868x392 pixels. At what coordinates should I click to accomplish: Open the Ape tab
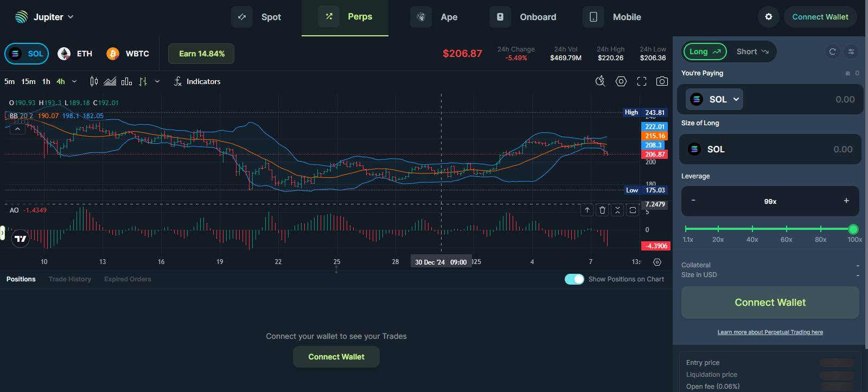tap(434, 17)
